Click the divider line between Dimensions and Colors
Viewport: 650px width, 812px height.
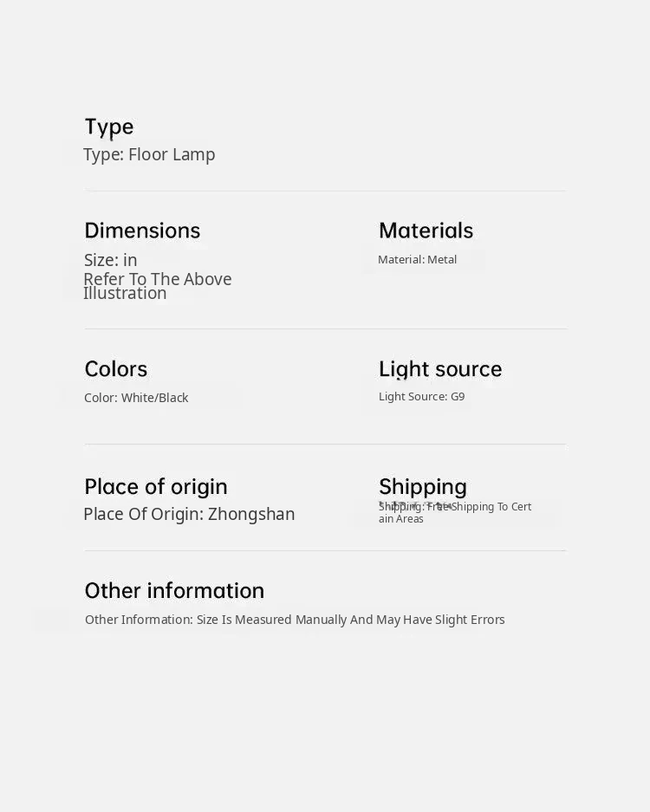pos(325,328)
